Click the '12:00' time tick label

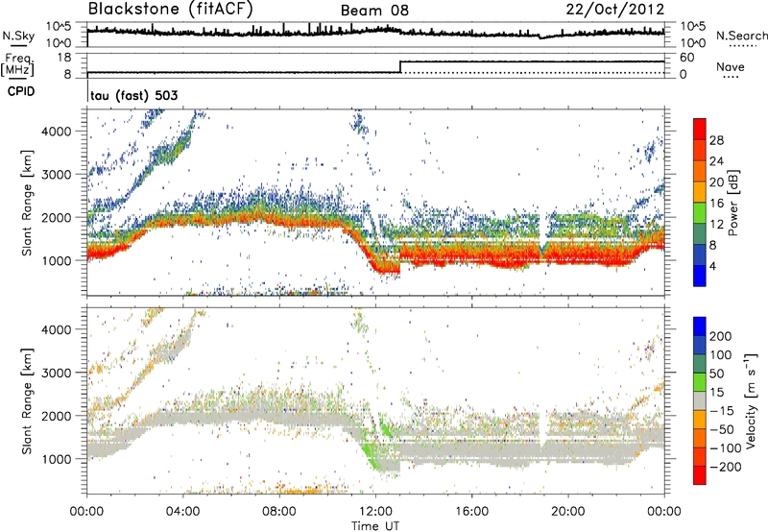click(375, 512)
